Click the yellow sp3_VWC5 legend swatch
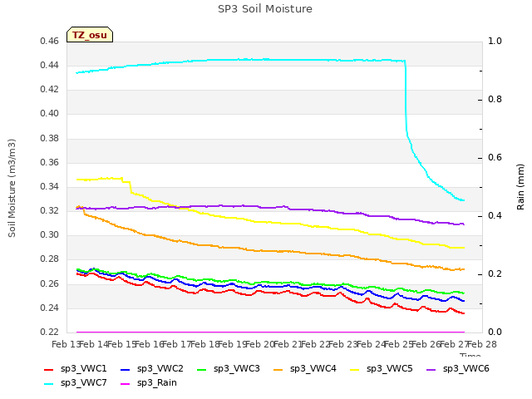The image size is (532, 399). 355,369
